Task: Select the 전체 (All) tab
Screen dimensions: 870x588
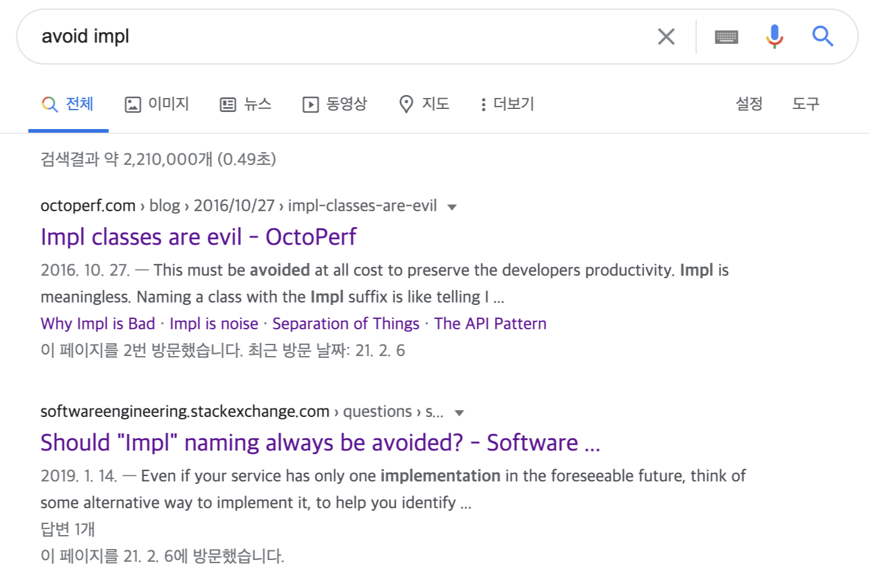Action: 68,104
